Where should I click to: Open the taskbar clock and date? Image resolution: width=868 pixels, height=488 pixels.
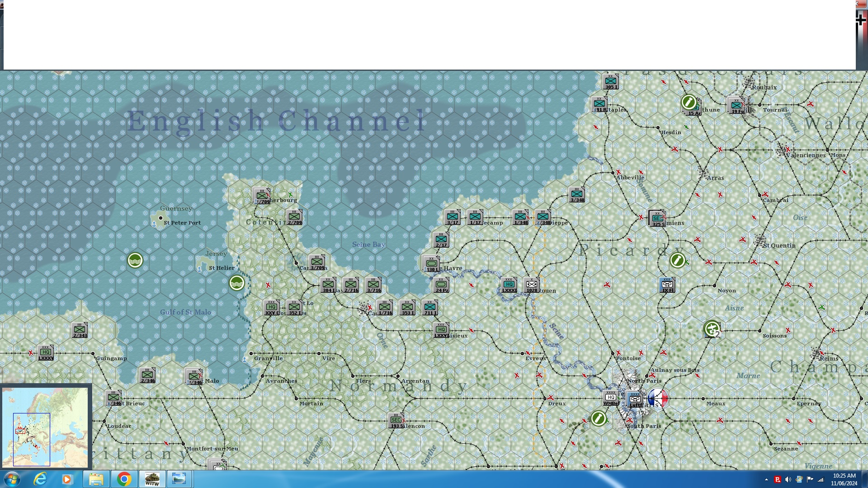click(x=844, y=479)
